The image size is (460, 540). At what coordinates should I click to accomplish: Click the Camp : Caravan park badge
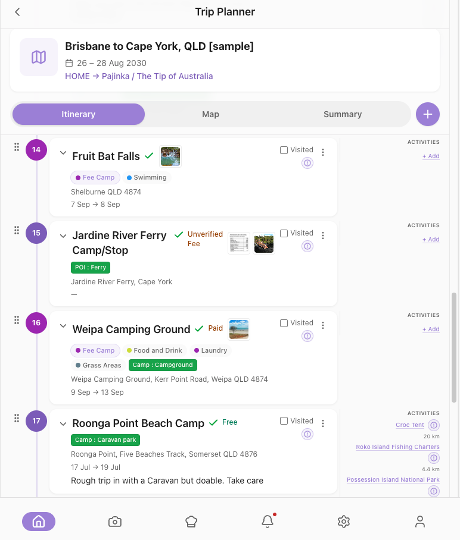(x=105, y=440)
